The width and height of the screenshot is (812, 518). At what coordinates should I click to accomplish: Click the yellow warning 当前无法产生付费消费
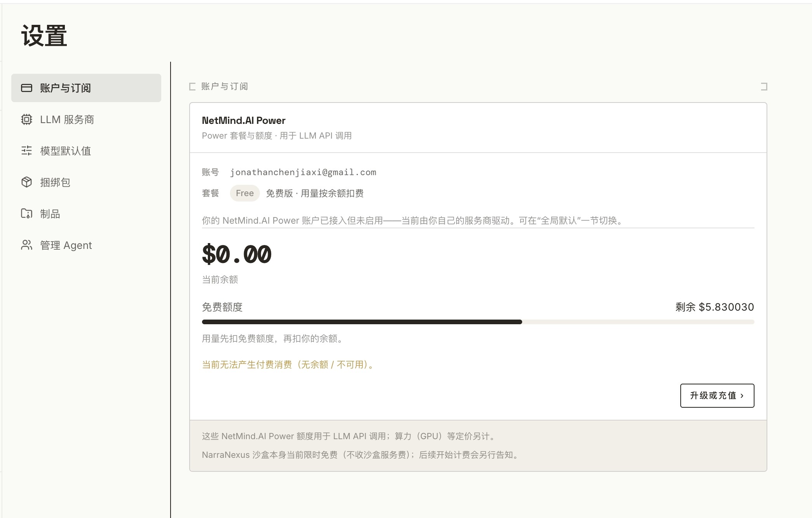pyautogui.click(x=288, y=365)
